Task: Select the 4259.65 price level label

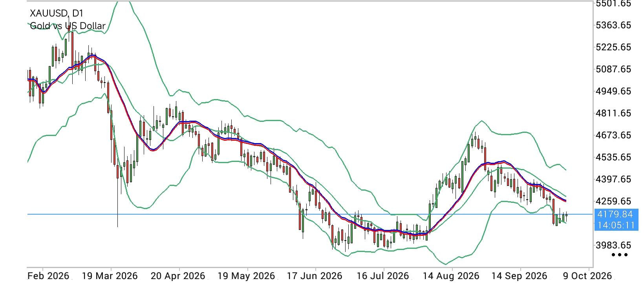Action: (613, 201)
